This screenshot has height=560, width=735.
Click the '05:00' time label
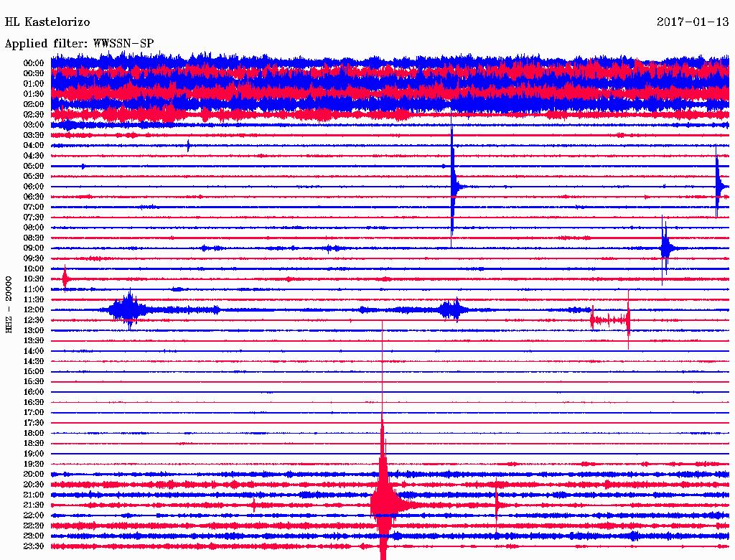point(34,166)
